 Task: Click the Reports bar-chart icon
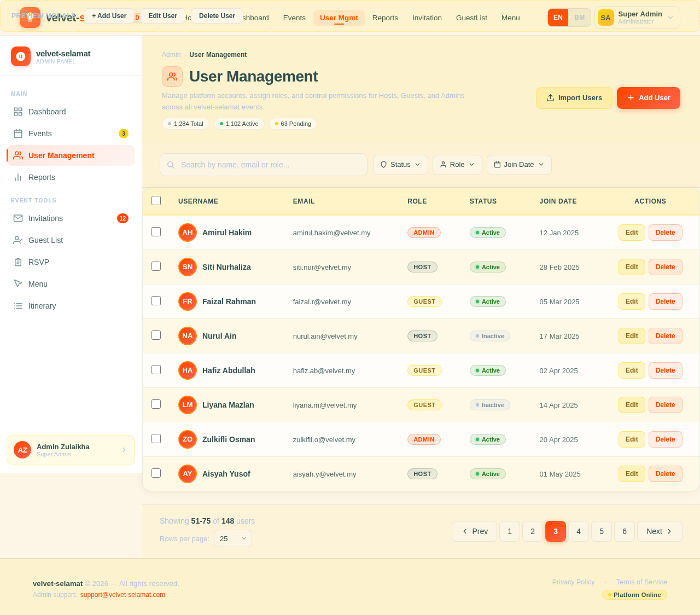(17, 177)
